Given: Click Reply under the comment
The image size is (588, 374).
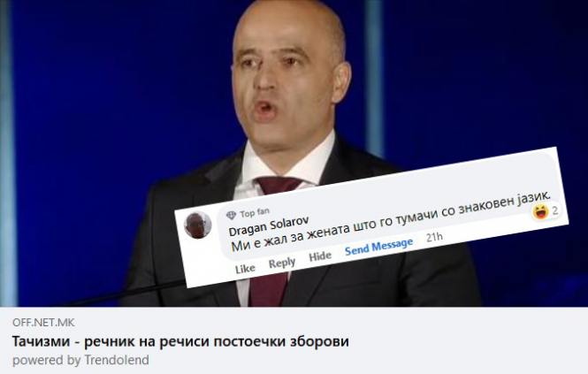Looking at the screenshot, I should pyautogui.click(x=282, y=263).
